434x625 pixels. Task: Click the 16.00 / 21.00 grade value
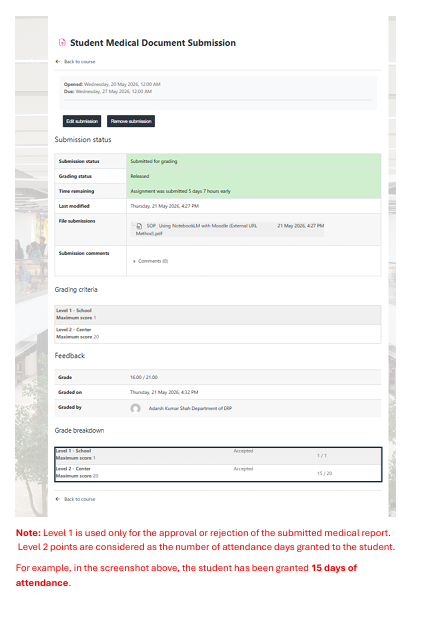[x=144, y=377]
